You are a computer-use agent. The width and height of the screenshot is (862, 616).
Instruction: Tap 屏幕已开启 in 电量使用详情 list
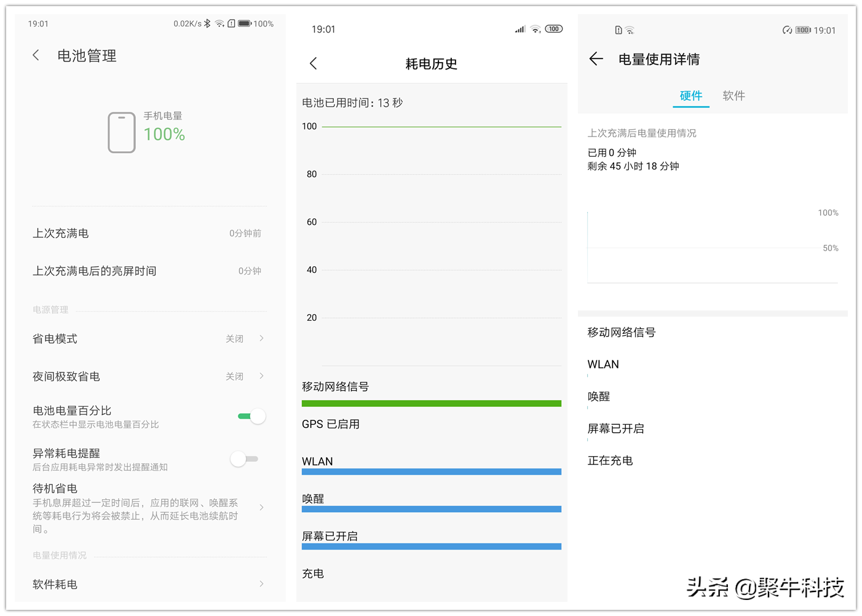pos(615,428)
